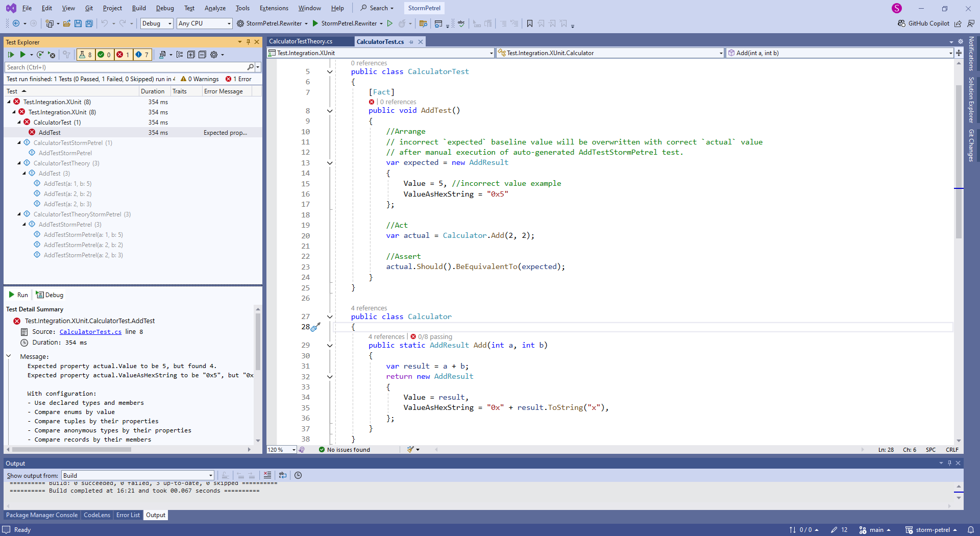Toggle word wrap in Output window
Image resolution: width=980 pixels, height=536 pixels.
coord(283,475)
